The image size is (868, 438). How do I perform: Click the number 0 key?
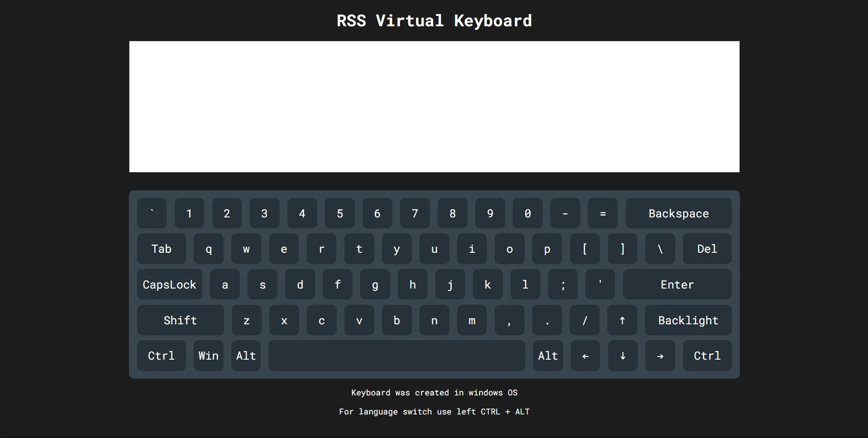pos(528,213)
